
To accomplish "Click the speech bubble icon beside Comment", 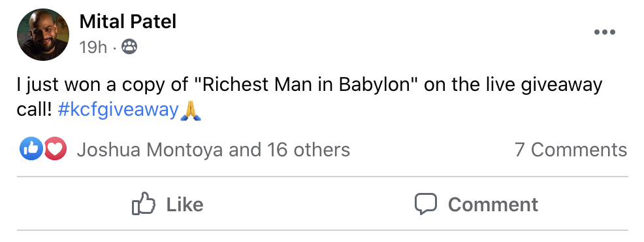I will click(x=425, y=204).
